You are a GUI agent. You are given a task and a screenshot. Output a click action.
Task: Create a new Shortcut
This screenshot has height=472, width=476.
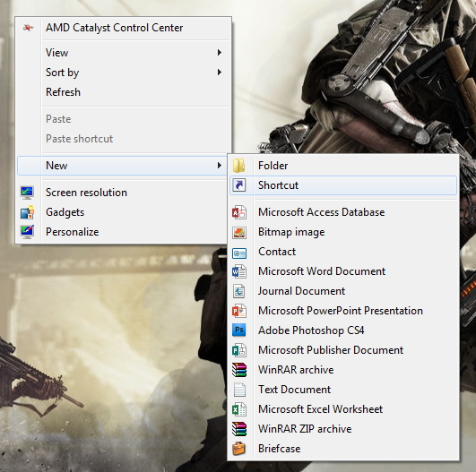click(343, 185)
